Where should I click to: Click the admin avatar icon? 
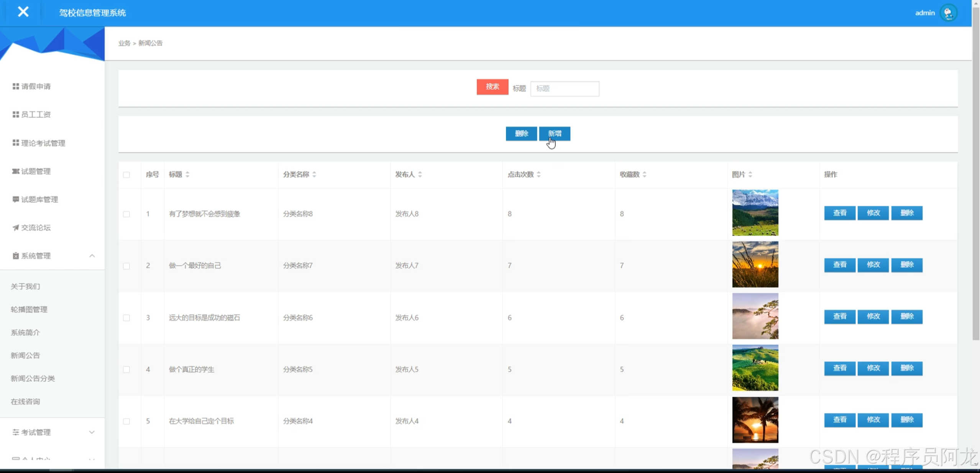pyautogui.click(x=949, y=13)
